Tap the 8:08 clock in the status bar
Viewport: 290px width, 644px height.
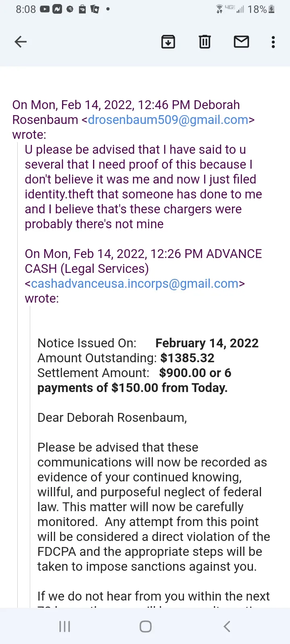[x=26, y=9]
